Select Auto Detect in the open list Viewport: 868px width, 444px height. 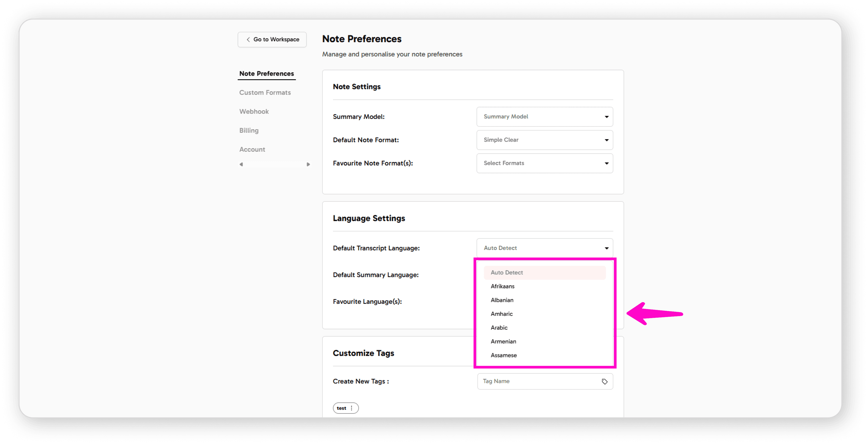[x=506, y=273]
